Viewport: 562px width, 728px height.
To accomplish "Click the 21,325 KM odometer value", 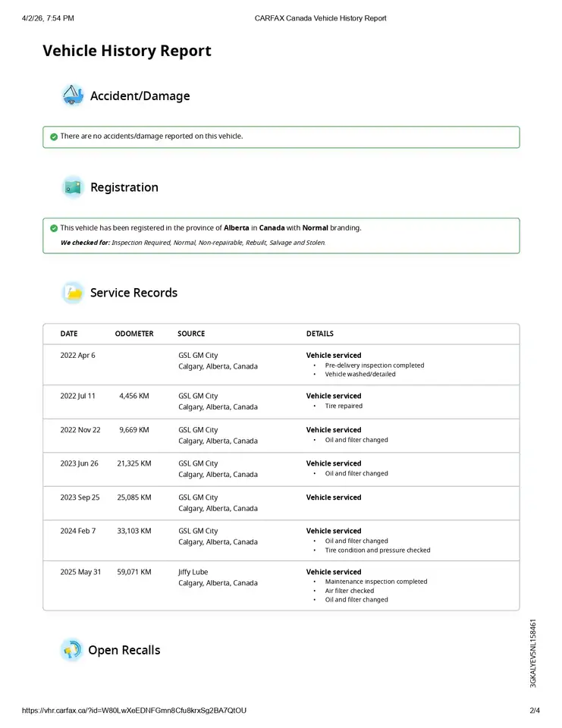I will 134,463.
